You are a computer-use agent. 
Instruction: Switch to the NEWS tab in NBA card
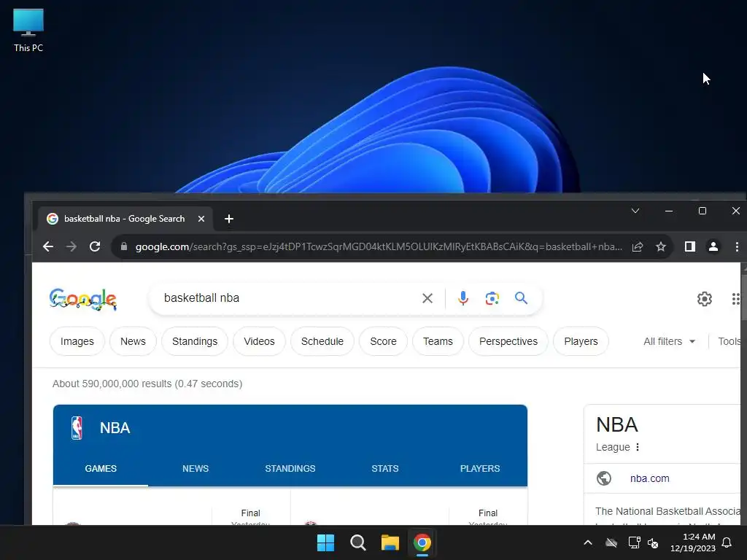pos(196,469)
